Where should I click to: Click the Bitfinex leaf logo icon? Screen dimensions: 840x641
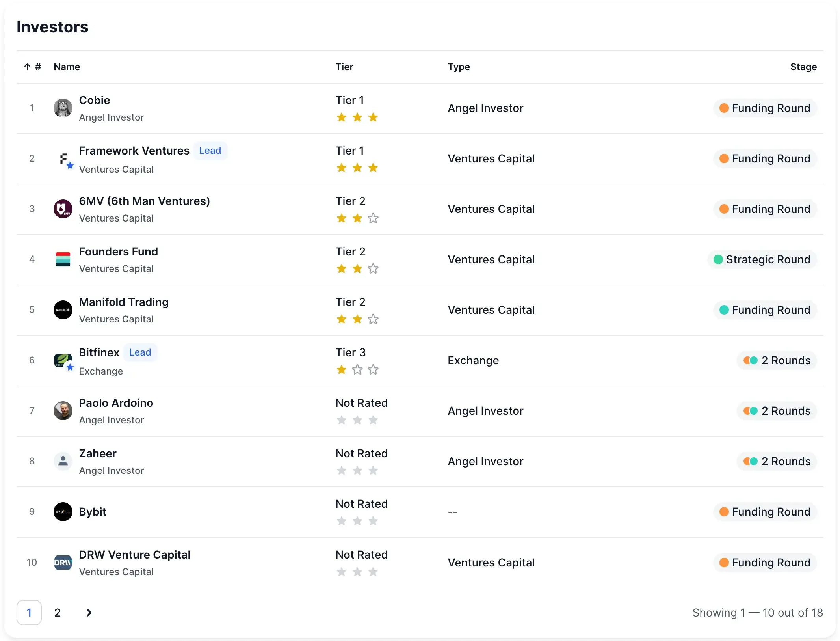[x=63, y=360]
